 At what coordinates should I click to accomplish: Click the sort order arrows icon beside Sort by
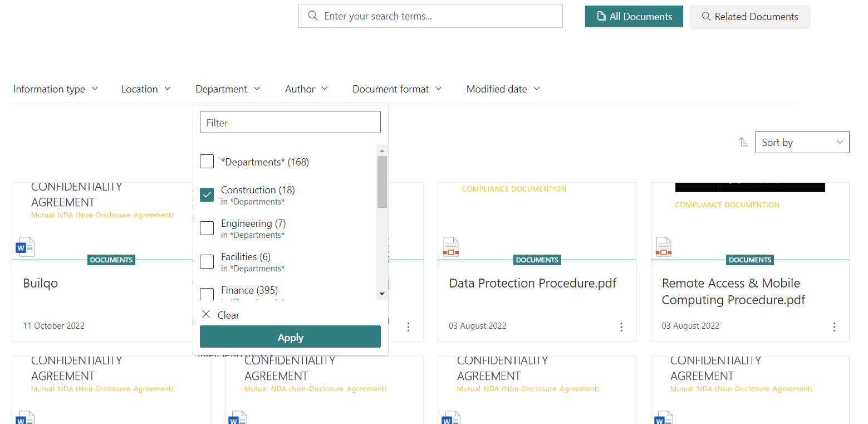[743, 142]
